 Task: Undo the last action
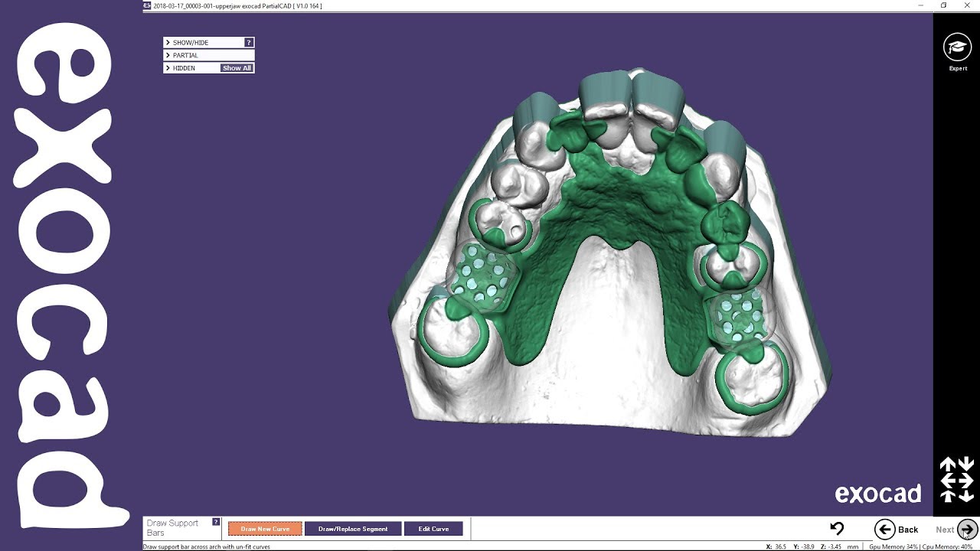[x=837, y=528]
